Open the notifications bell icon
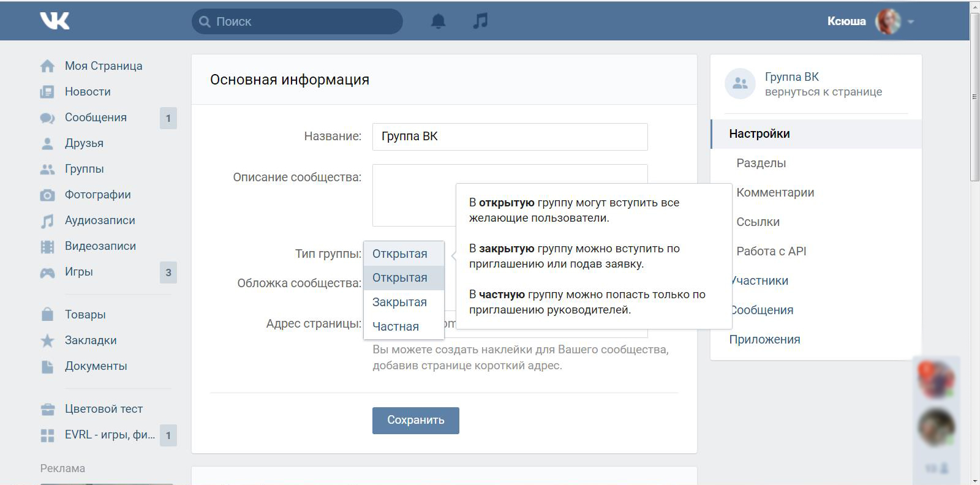The width and height of the screenshot is (980, 485). click(x=438, y=21)
